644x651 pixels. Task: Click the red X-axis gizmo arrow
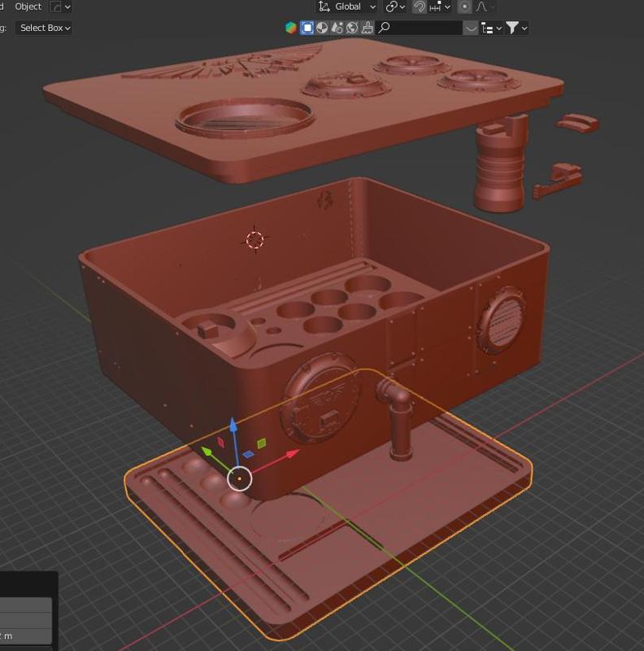tap(293, 452)
